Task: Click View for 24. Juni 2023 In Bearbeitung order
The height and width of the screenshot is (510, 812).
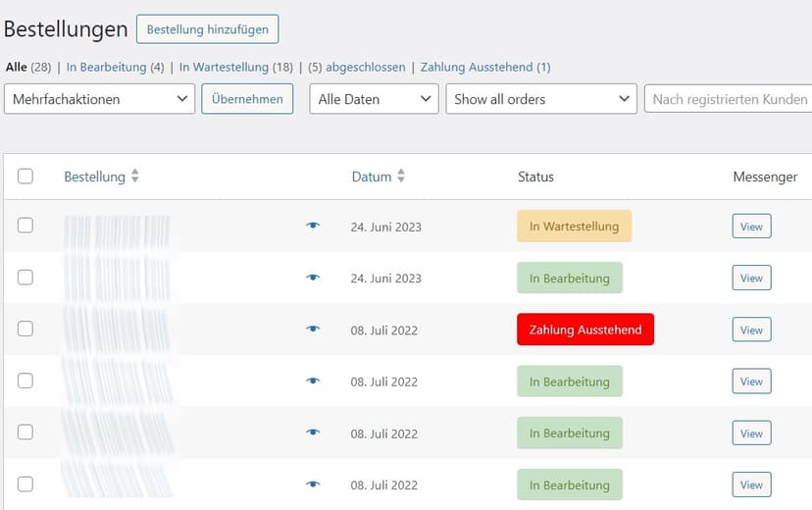Action: click(751, 278)
